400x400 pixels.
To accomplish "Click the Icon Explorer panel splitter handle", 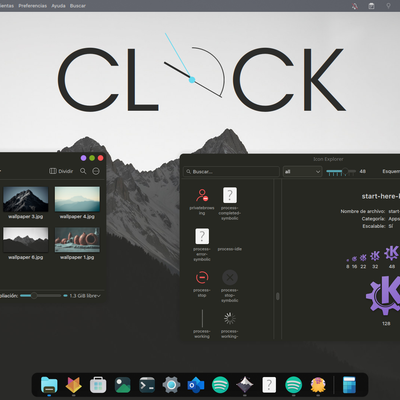I will 278,296.
